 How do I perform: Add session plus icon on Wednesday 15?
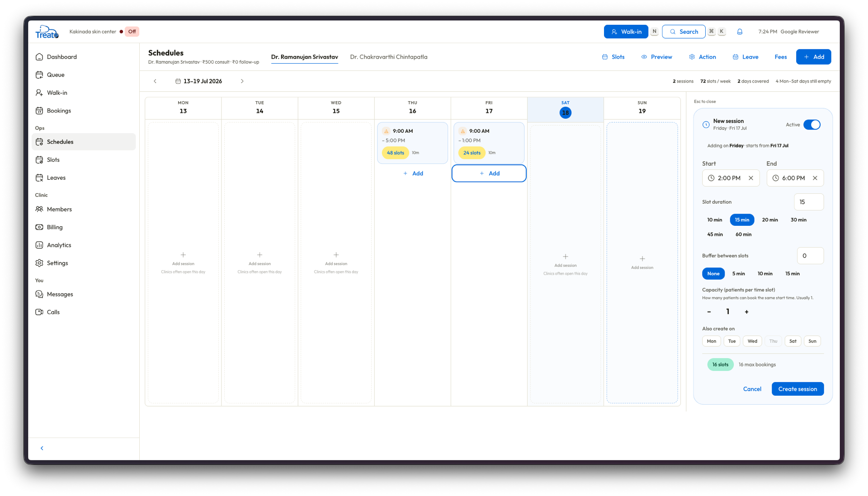click(x=336, y=255)
